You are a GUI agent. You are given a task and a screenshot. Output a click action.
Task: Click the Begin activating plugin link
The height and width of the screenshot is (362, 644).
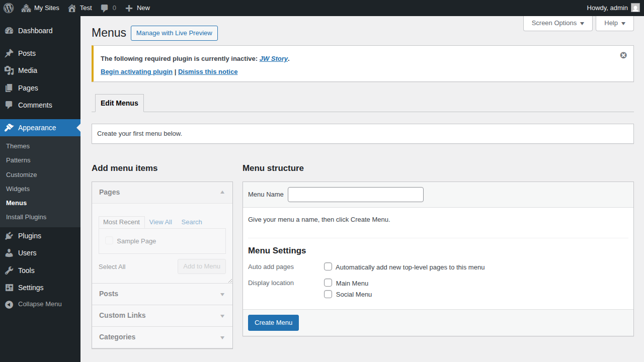point(136,71)
